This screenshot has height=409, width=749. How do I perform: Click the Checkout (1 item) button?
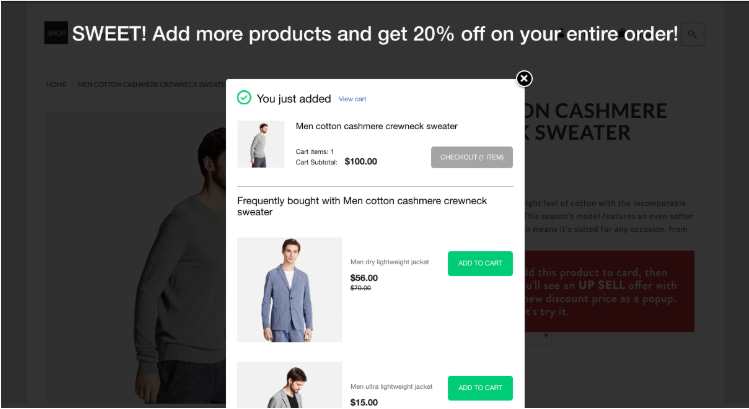pos(472,157)
